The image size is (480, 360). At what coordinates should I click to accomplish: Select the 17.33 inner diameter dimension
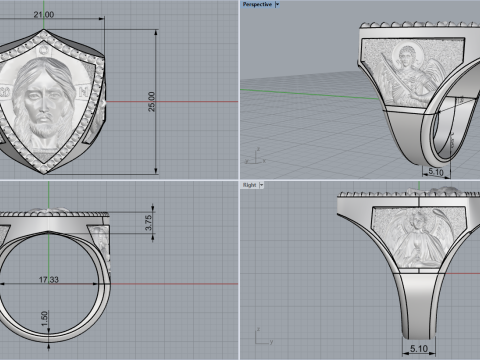click(49, 279)
